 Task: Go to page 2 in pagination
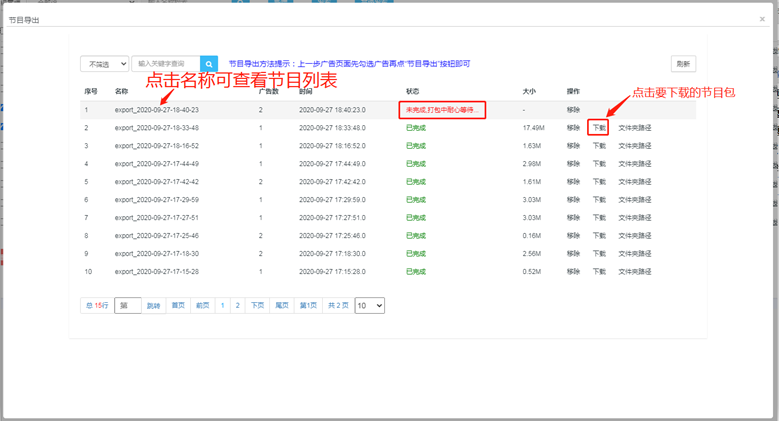[x=237, y=306]
